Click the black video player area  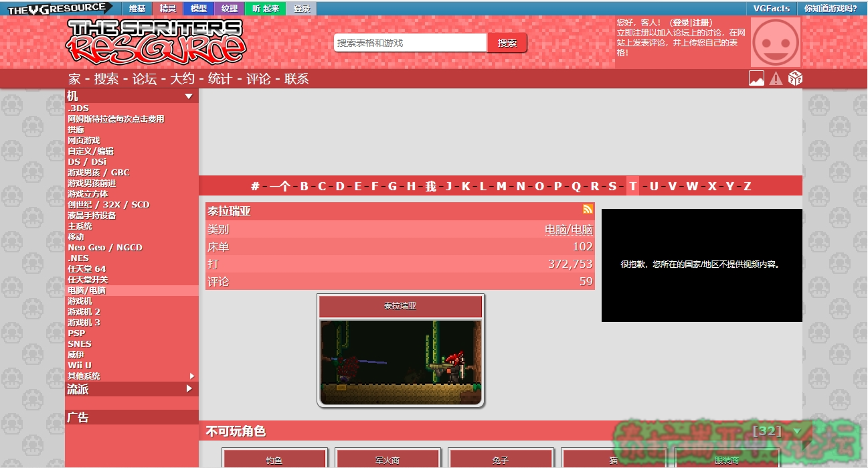pyautogui.click(x=702, y=265)
